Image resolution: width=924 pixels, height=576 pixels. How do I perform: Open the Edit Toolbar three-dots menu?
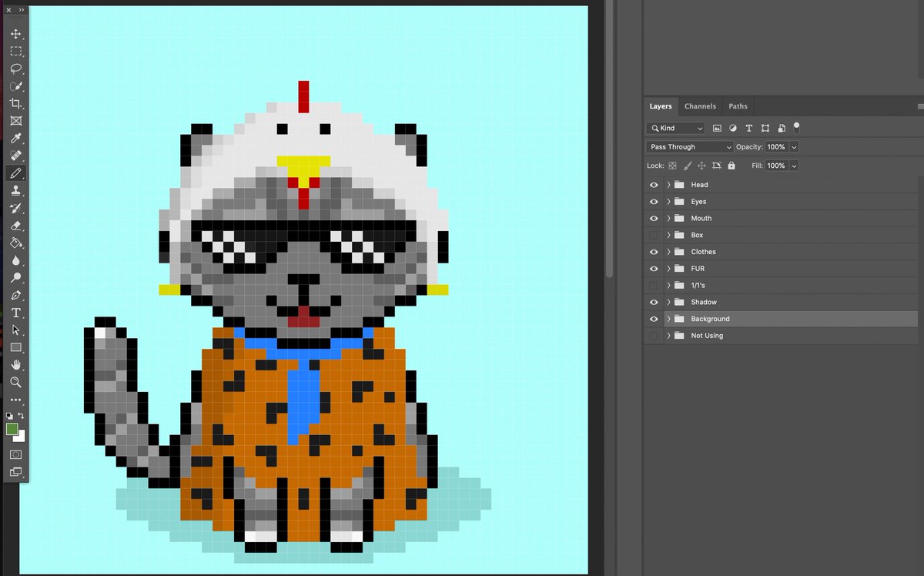pos(15,400)
